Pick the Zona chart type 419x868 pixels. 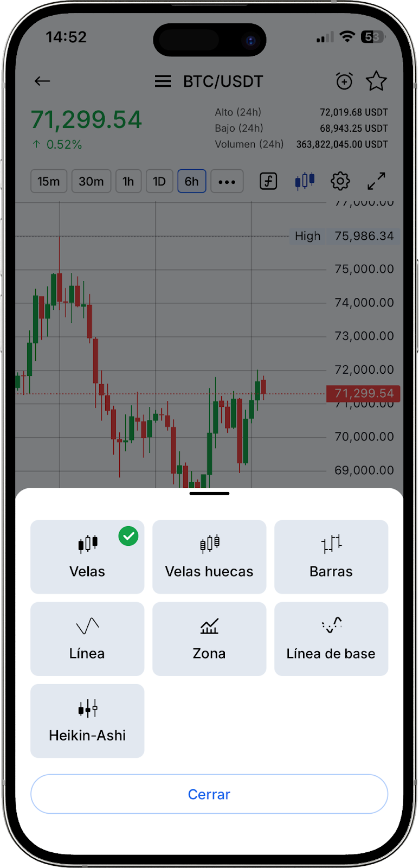(209, 639)
